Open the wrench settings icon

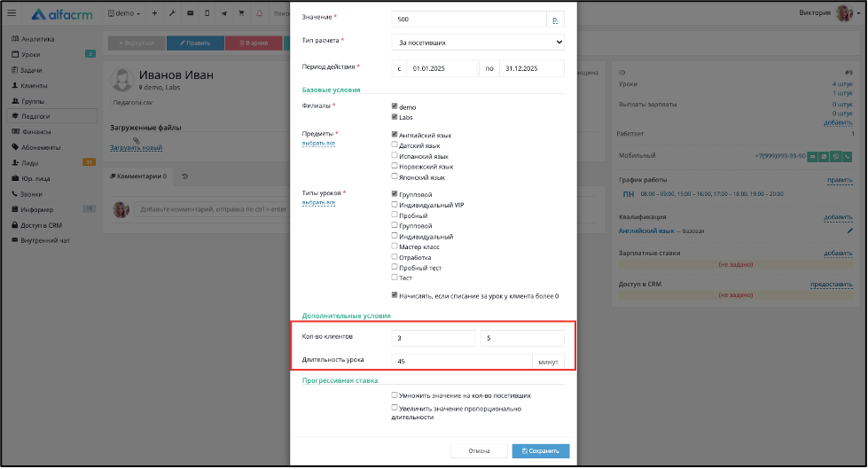[172, 13]
